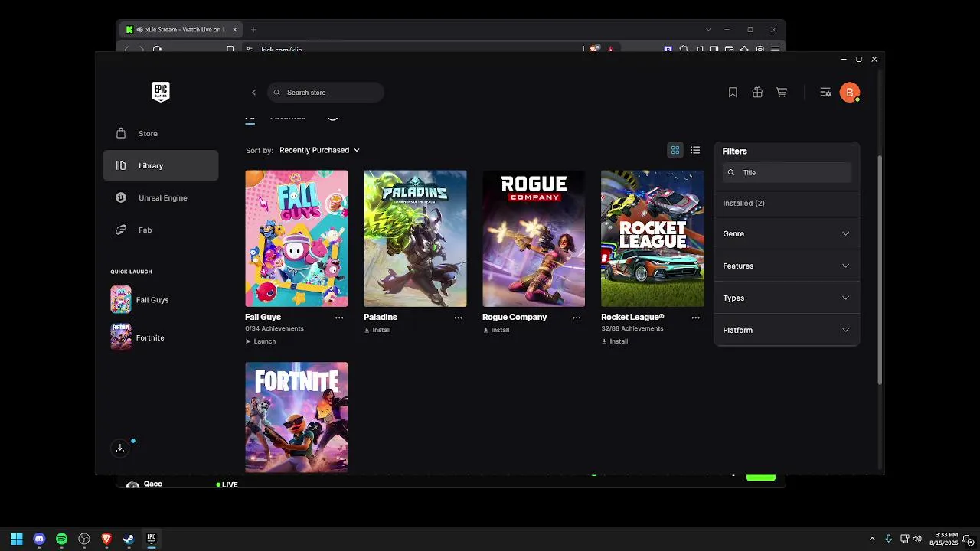Select Library in the sidebar
The height and width of the screenshot is (551, 980).
point(161,165)
